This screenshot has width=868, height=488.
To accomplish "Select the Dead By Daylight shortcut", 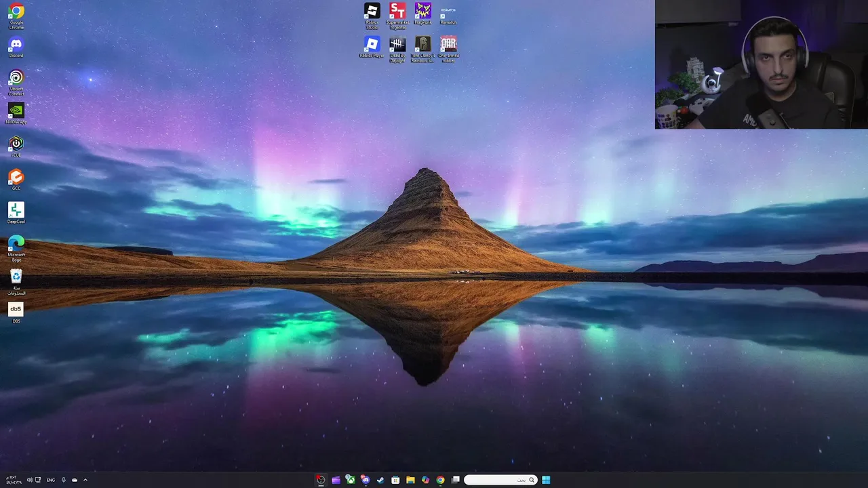I will click(x=397, y=50).
